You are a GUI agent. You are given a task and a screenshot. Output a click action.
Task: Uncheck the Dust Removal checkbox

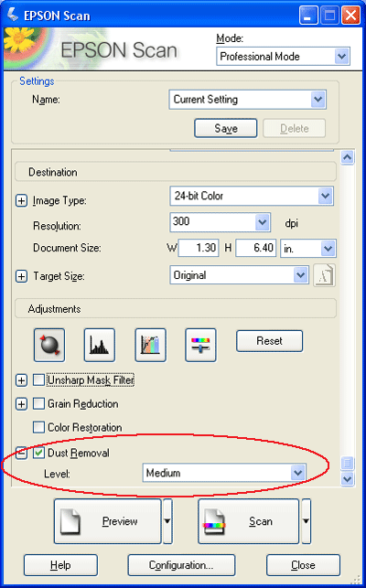pyautogui.click(x=38, y=453)
